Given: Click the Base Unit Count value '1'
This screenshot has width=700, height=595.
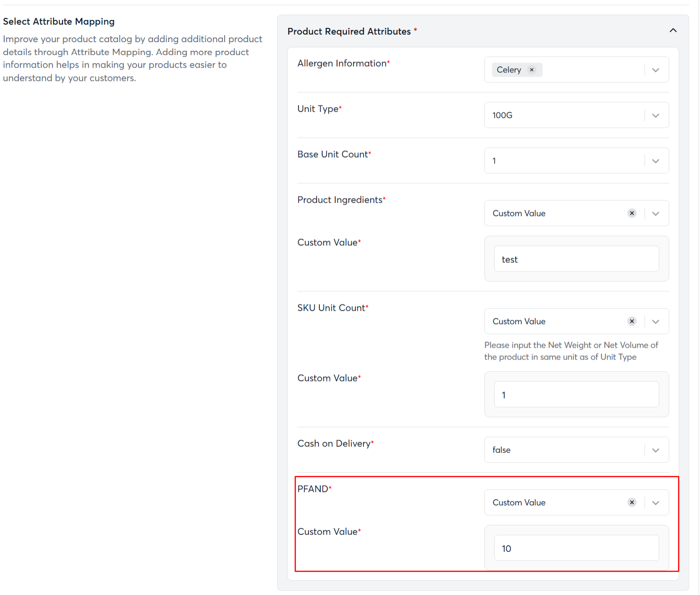Looking at the screenshot, I should pyautogui.click(x=494, y=161).
